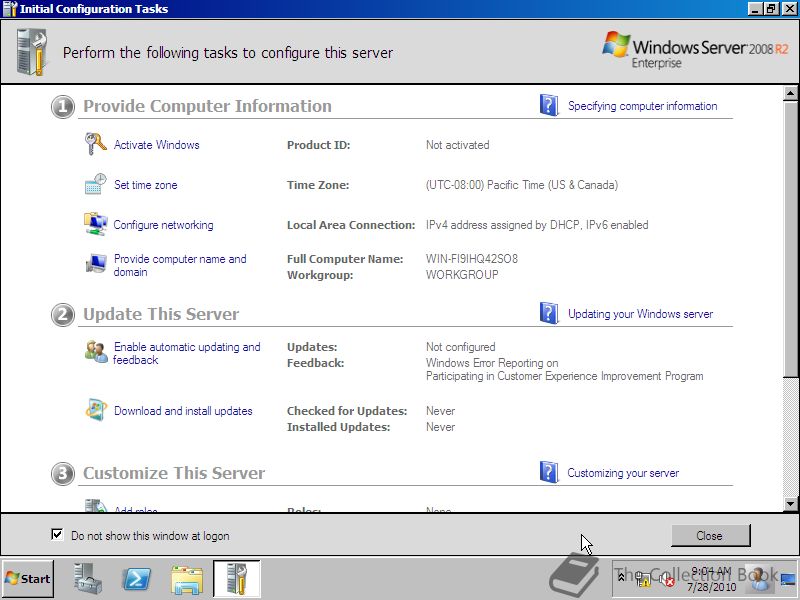Click help icon beside Specifying computer information
800x600 pixels.
549,105
